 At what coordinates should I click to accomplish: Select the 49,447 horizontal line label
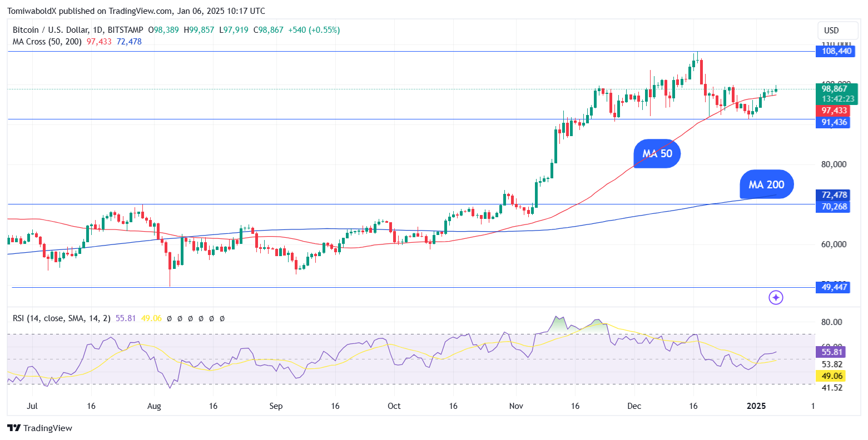[x=832, y=287]
